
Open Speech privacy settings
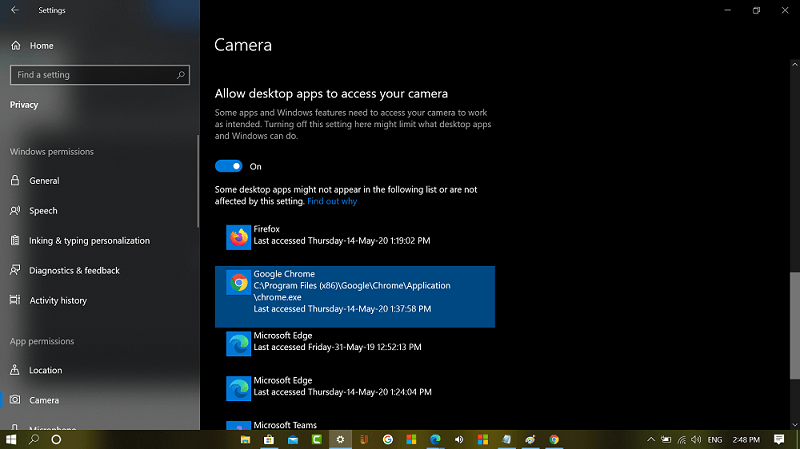pos(43,211)
